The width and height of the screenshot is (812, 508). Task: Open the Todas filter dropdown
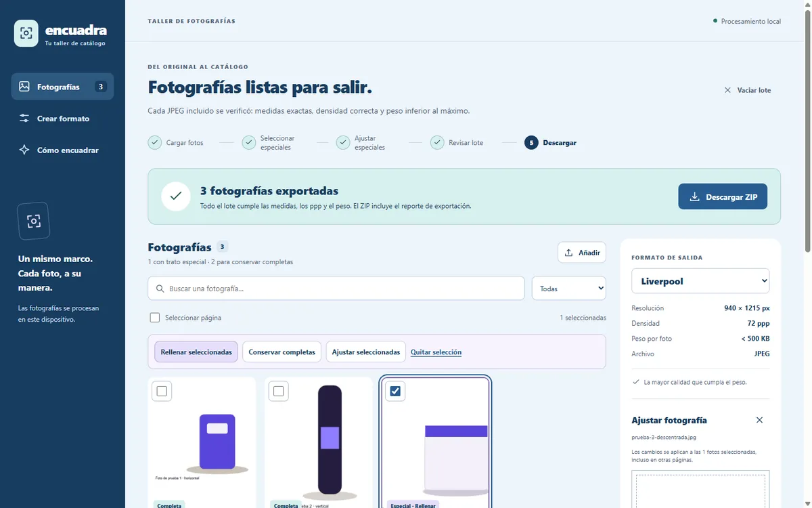click(x=569, y=289)
